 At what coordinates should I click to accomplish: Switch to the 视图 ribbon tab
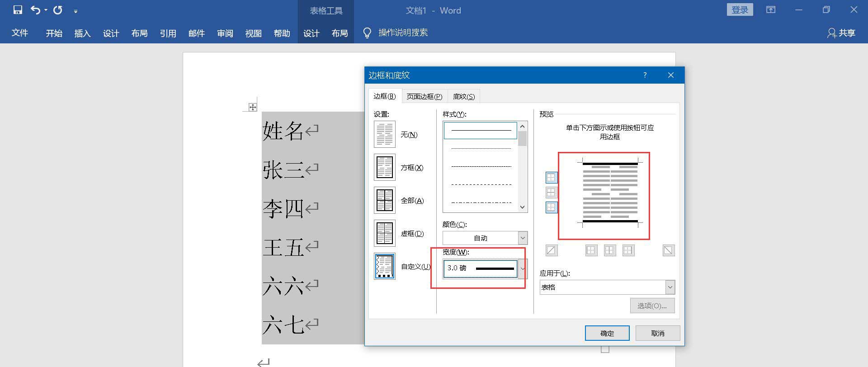(x=253, y=33)
